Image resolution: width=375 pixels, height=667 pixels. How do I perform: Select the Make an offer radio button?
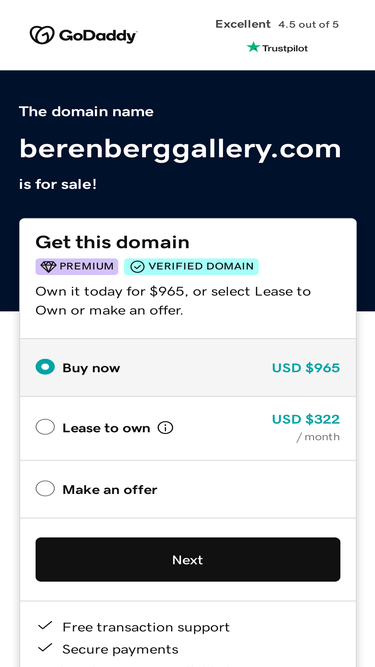point(45,488)
